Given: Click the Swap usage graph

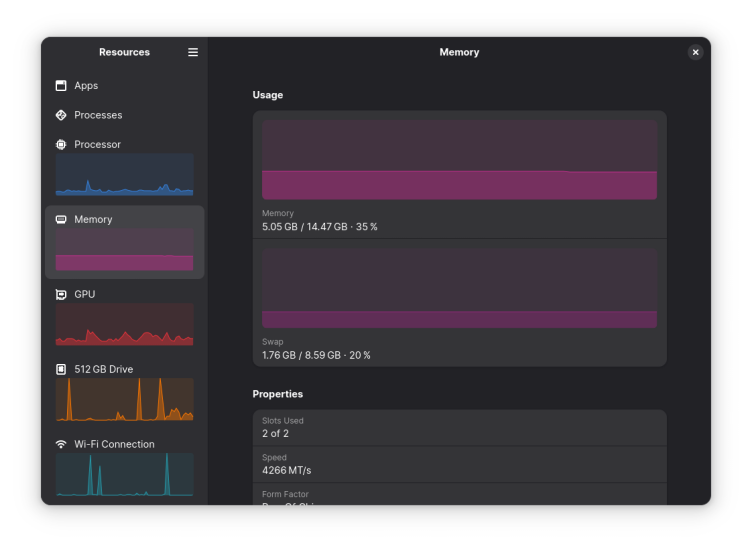Looking at the screenshot, I should coord(459,288).
